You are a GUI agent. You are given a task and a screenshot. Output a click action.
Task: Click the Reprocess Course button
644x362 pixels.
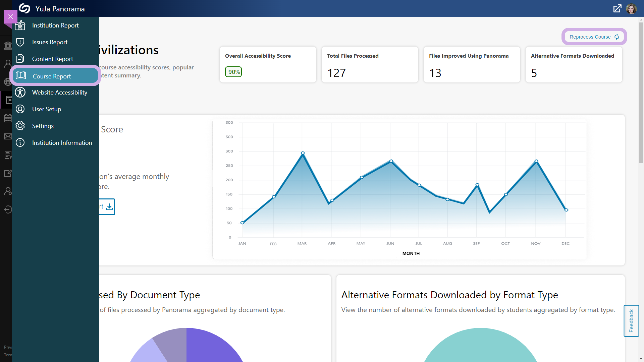(x=594, y=37)
